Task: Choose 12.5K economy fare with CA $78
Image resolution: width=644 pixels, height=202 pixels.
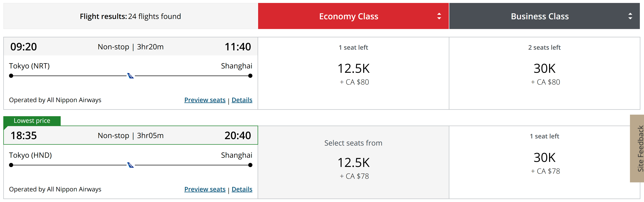Action: coord(353,162)
